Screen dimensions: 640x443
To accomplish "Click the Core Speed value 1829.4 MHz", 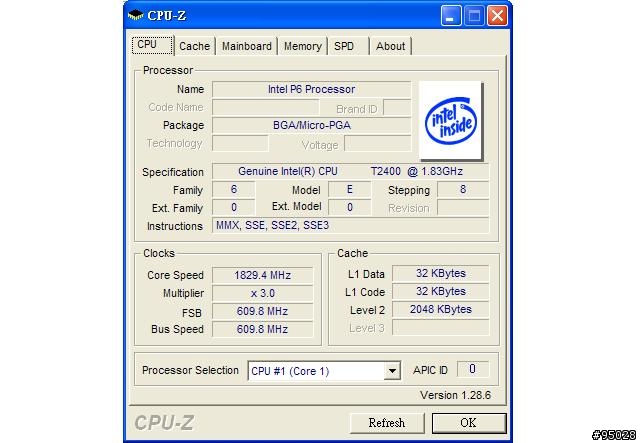I will point(262,275).
